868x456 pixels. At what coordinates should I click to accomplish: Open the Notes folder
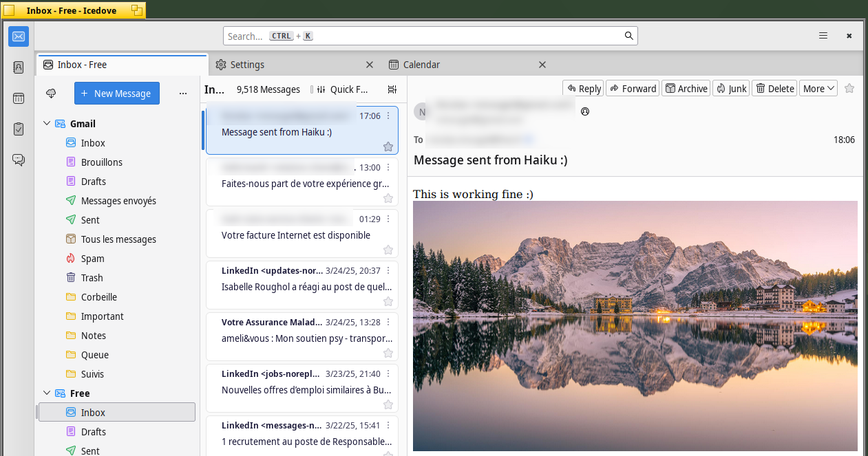117,336
